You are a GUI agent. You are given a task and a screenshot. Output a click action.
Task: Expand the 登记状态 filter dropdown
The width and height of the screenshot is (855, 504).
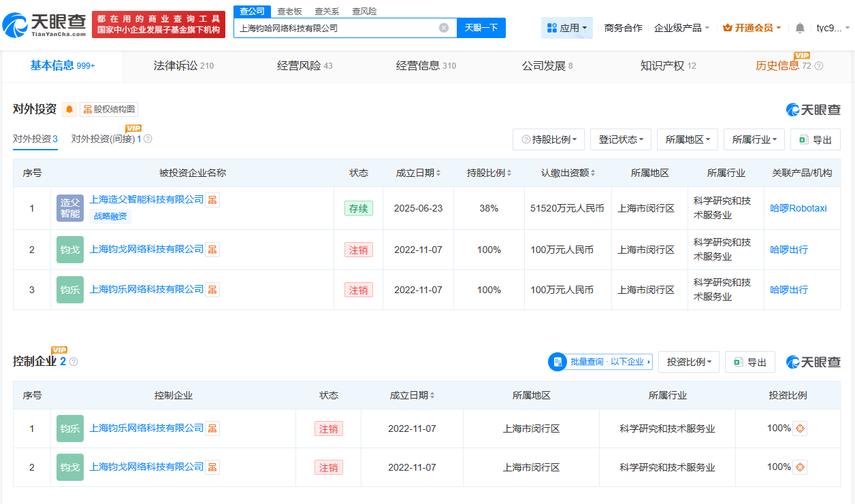[x=620, y=139]
